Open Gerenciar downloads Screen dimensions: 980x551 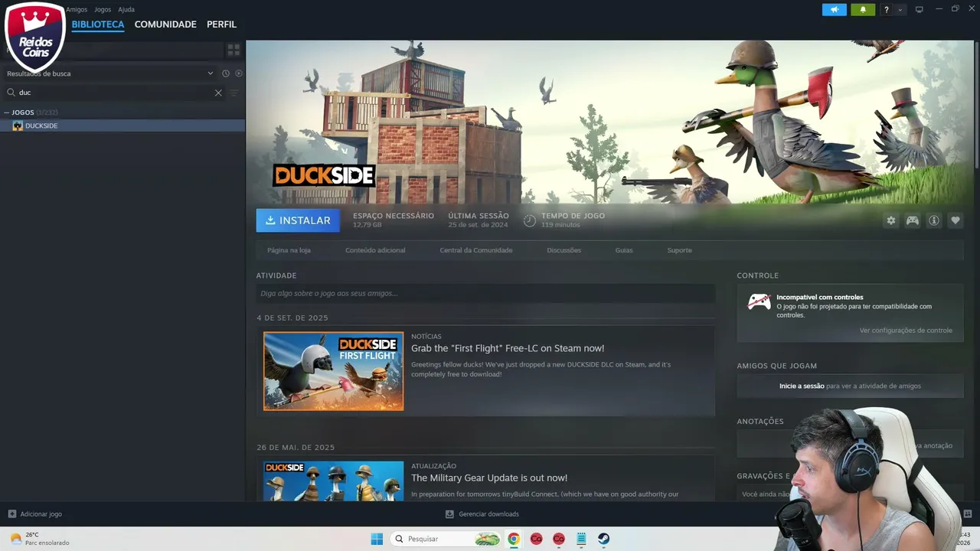point(482,514)
